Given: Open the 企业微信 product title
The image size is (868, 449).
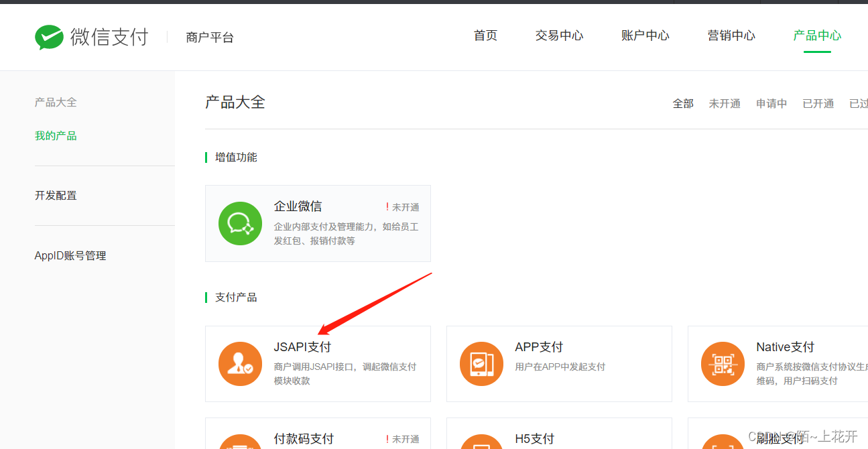Looking at the screenshot, I should [298, 206].
